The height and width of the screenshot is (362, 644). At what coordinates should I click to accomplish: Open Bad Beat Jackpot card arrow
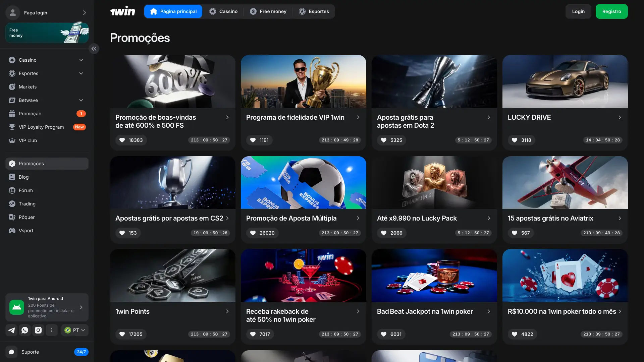[x=489, y=311]
